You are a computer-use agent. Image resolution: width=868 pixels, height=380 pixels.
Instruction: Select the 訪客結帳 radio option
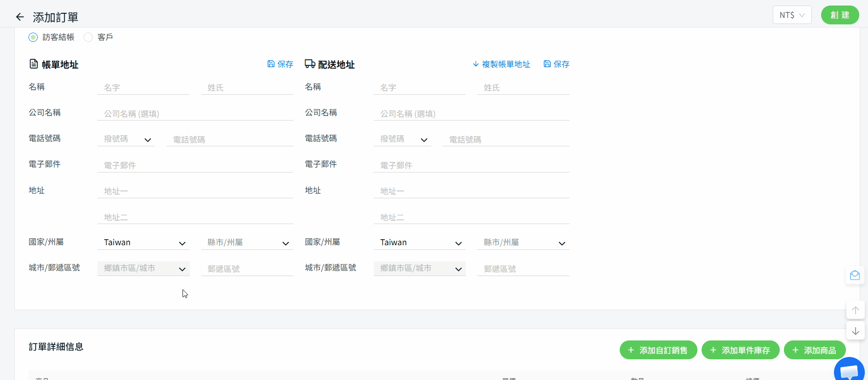[33, 37]
